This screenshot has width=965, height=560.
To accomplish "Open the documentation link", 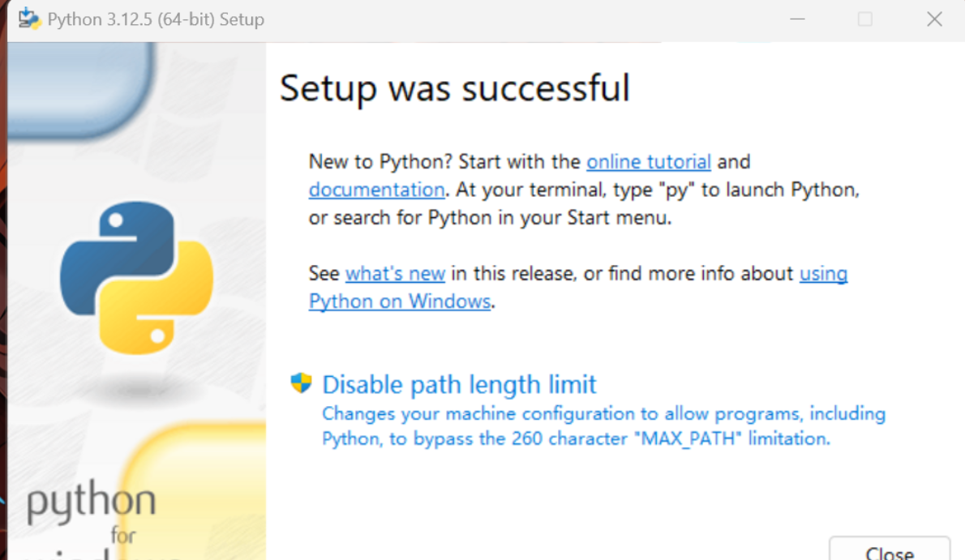I will (376, 190).
